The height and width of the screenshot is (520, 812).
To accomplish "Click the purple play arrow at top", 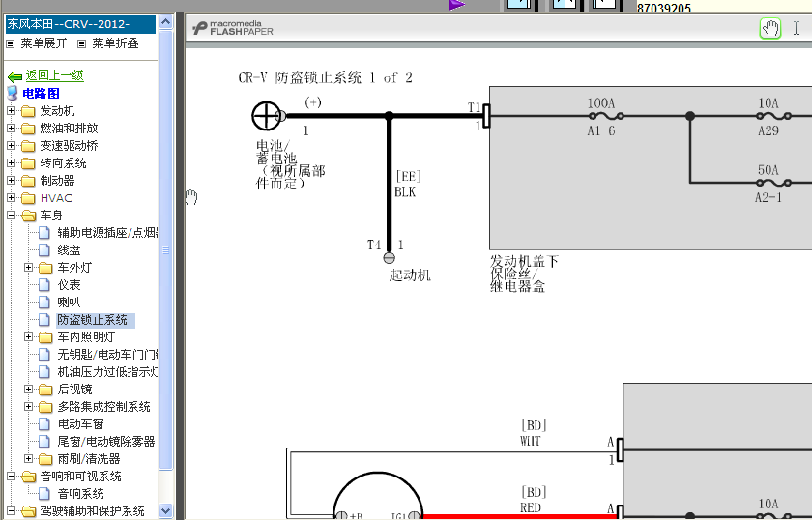I will (456, 5).
